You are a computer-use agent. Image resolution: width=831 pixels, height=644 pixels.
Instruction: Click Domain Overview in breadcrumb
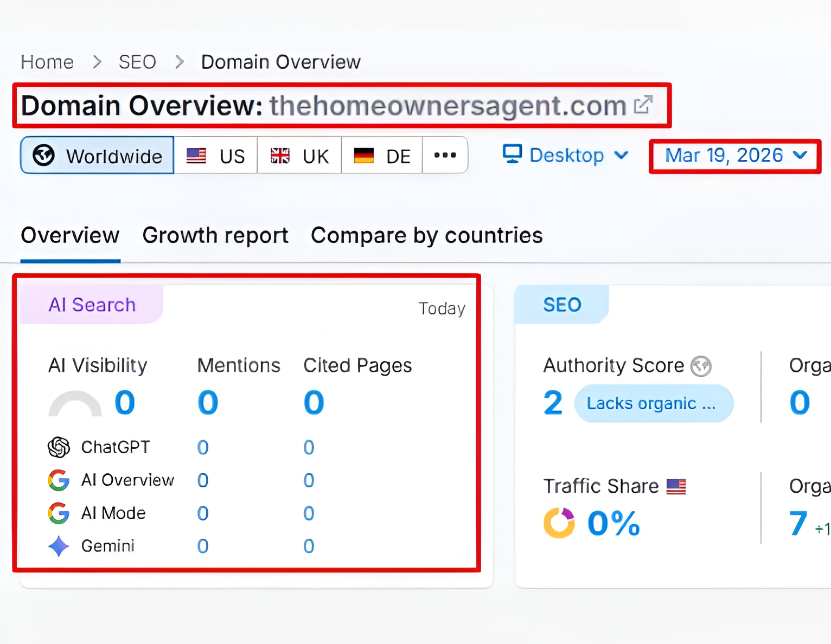[281, 62]
